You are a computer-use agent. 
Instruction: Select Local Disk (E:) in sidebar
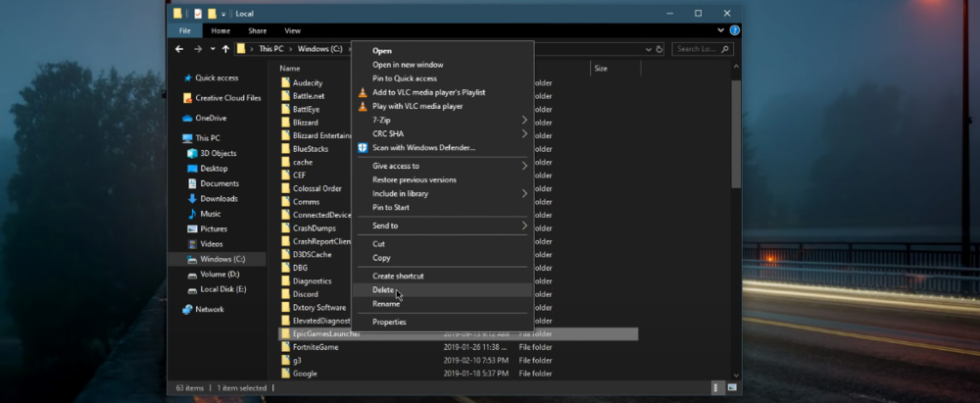(x=222, y=289)
